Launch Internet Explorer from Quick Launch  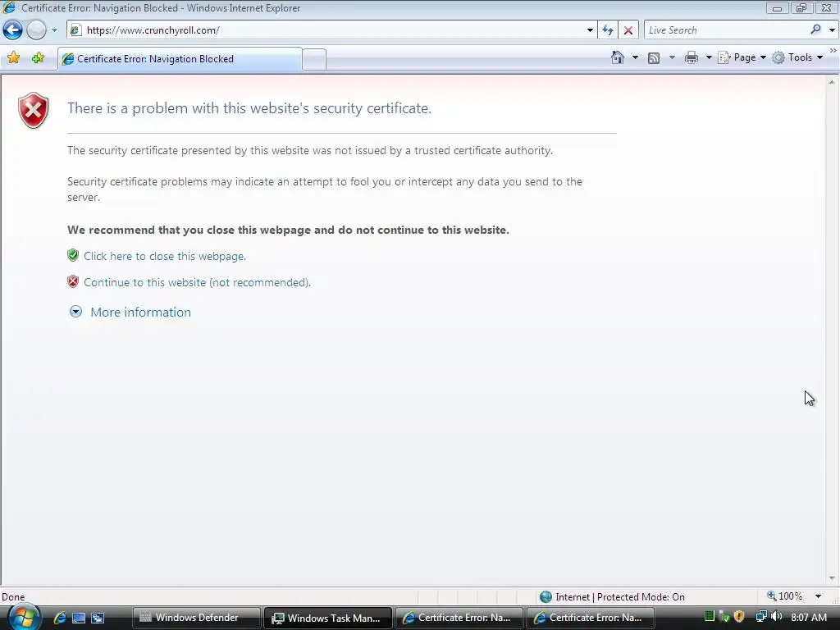click(x=59, y=618)
